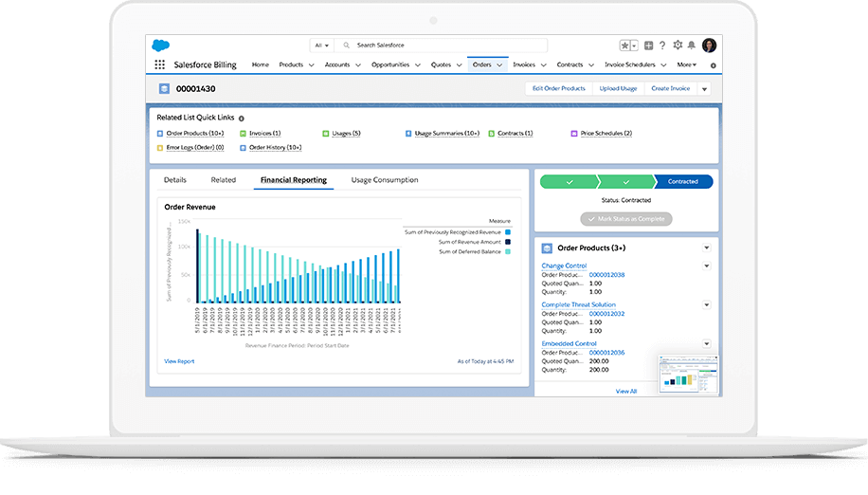Select the Contracted status stage

(682, 181)
